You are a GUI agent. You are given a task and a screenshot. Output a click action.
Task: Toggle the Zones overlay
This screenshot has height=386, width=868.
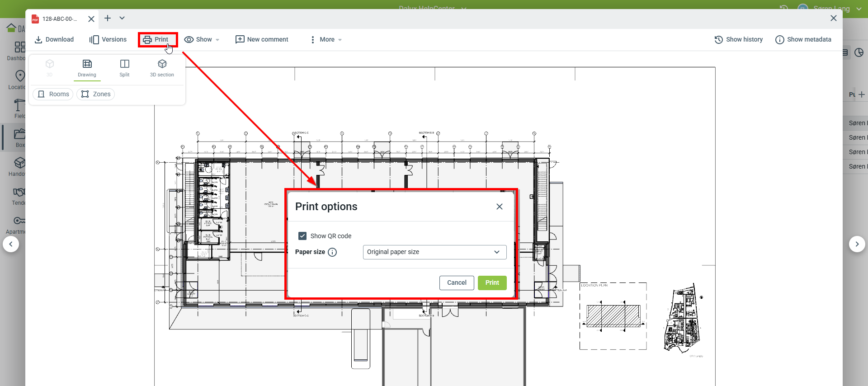[x=96, y=94]
